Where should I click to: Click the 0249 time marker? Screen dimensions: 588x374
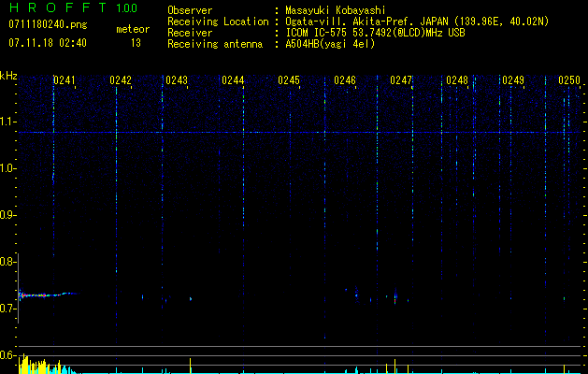point(513,80)
